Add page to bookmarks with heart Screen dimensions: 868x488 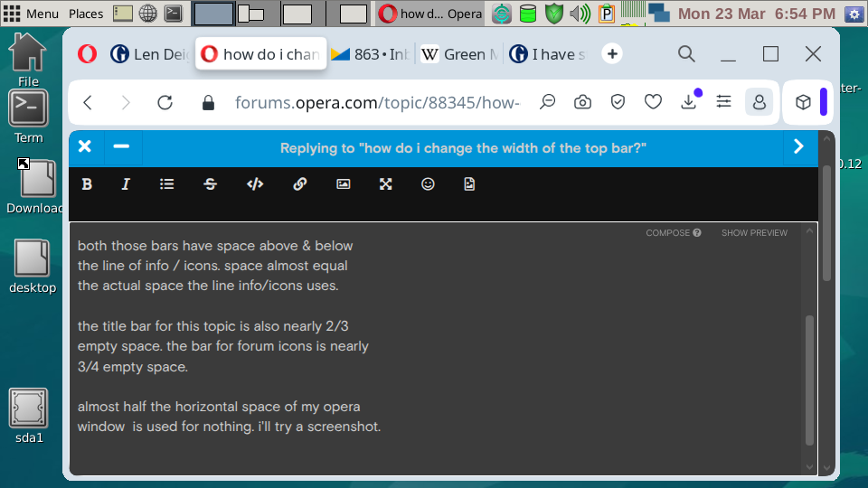[653, 102]
